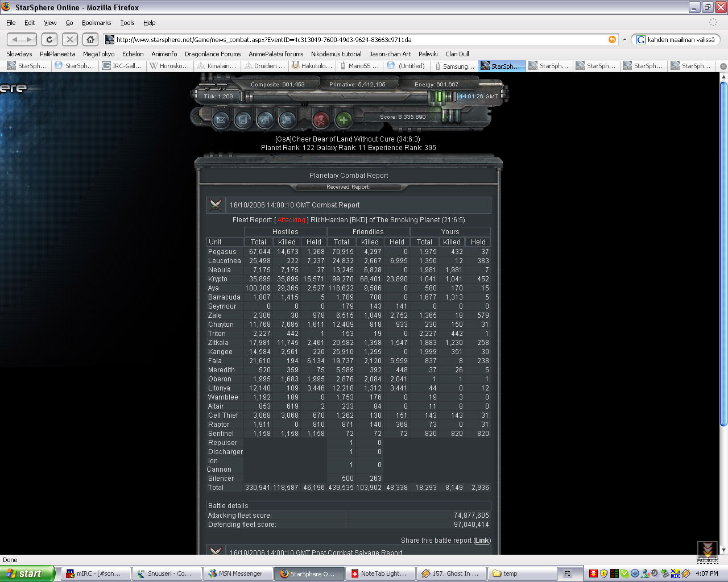
Task: Click into the URL address field
Action: coord(361,39)
